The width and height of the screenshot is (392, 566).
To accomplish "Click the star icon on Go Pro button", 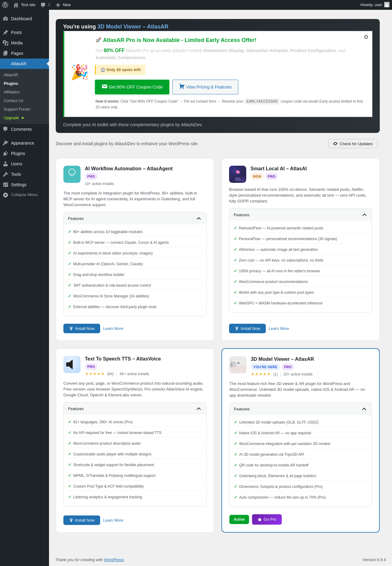I will [260, 519].
